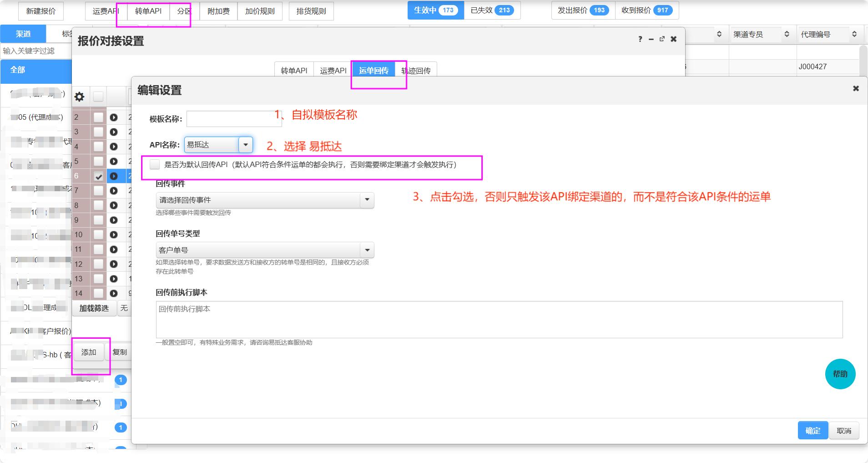Click the play arrow icon in row 13
Viewport: 868px width, 463px height.
click(x=114, y=279)
